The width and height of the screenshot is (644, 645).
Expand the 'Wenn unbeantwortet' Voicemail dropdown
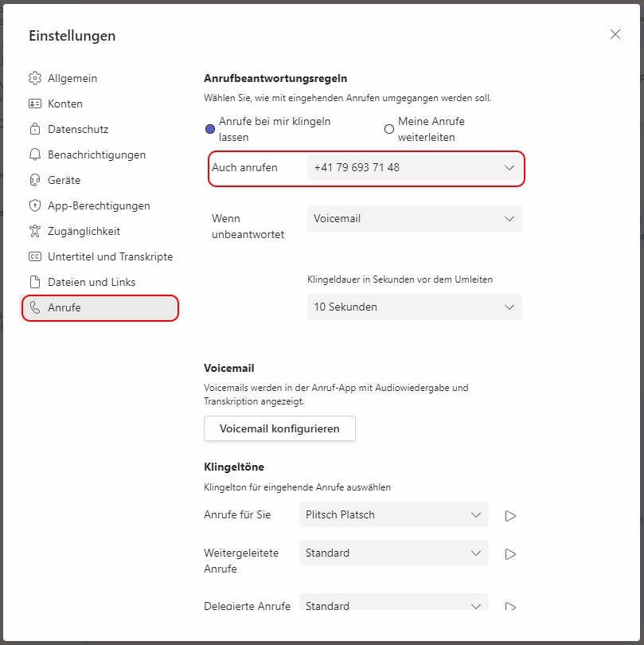tap(415, 218)
